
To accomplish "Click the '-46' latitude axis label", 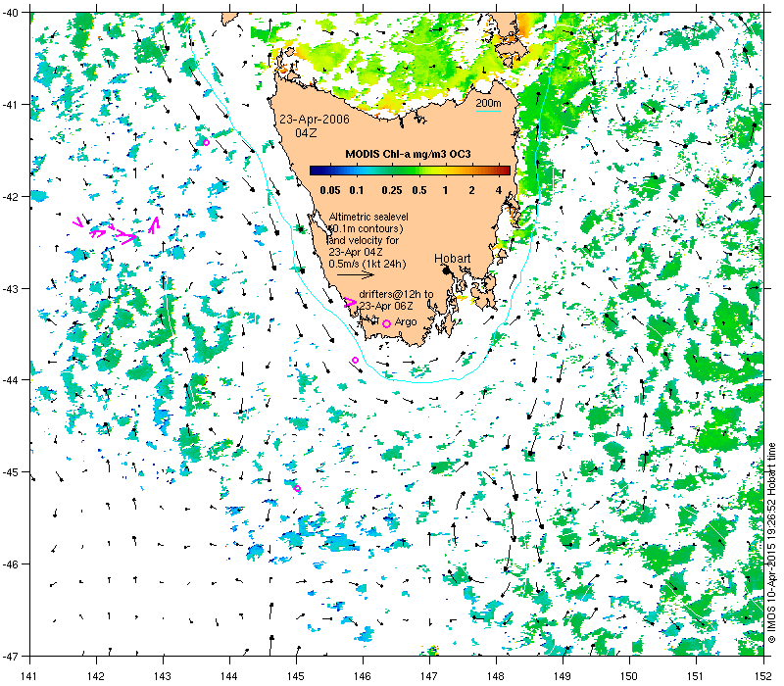I will coord(11,564).
